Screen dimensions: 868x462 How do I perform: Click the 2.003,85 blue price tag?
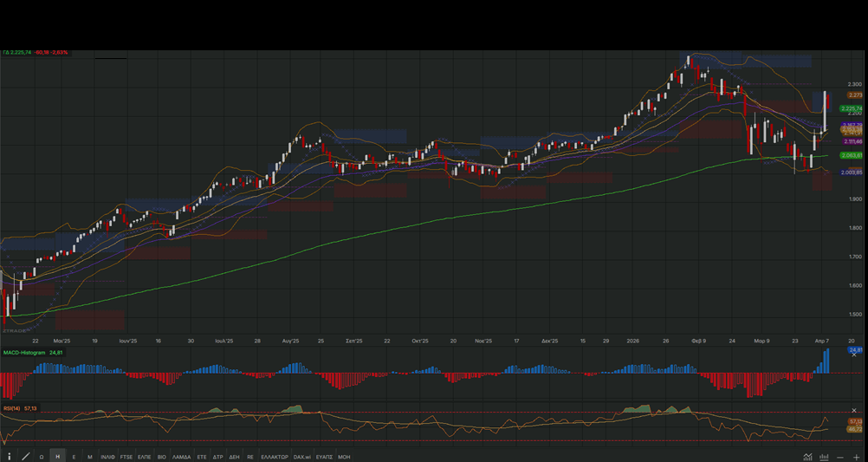(852, 172)
